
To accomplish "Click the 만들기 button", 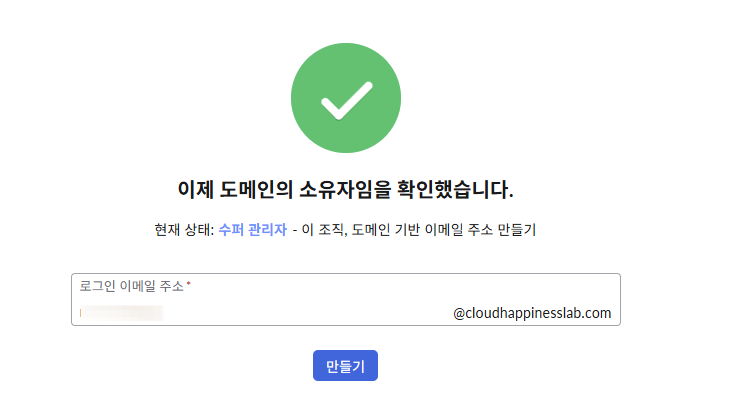I will [345, 366].
